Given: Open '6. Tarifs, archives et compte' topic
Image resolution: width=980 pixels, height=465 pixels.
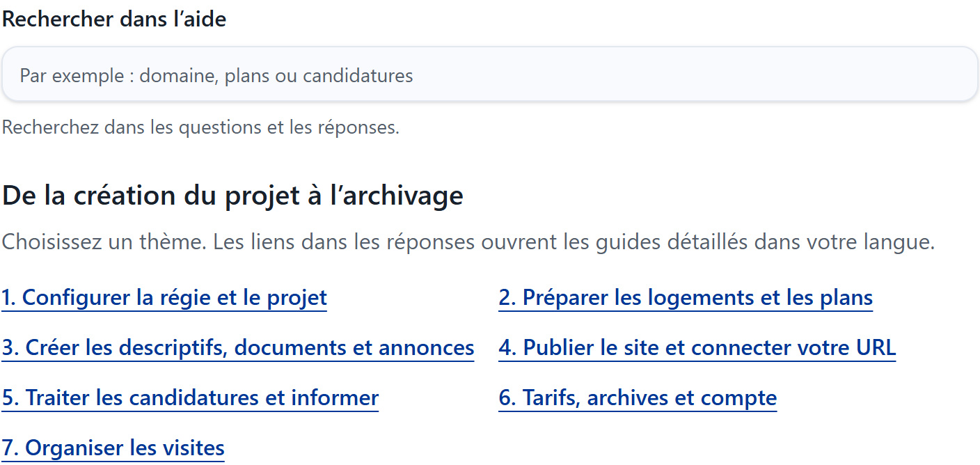Looking at the screenshot, I should [638, 398].
